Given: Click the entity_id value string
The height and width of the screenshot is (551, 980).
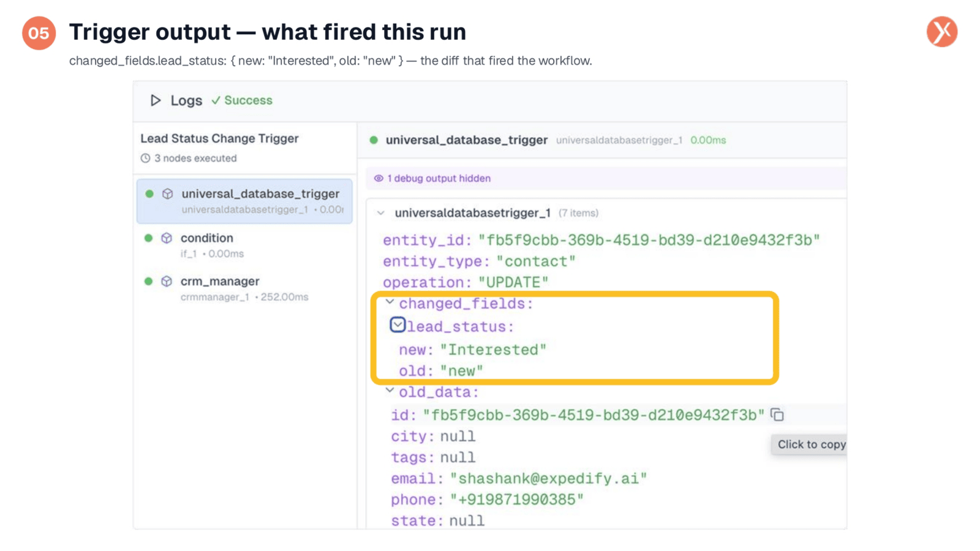Looking at the screenshot, I should pos(649,240).
